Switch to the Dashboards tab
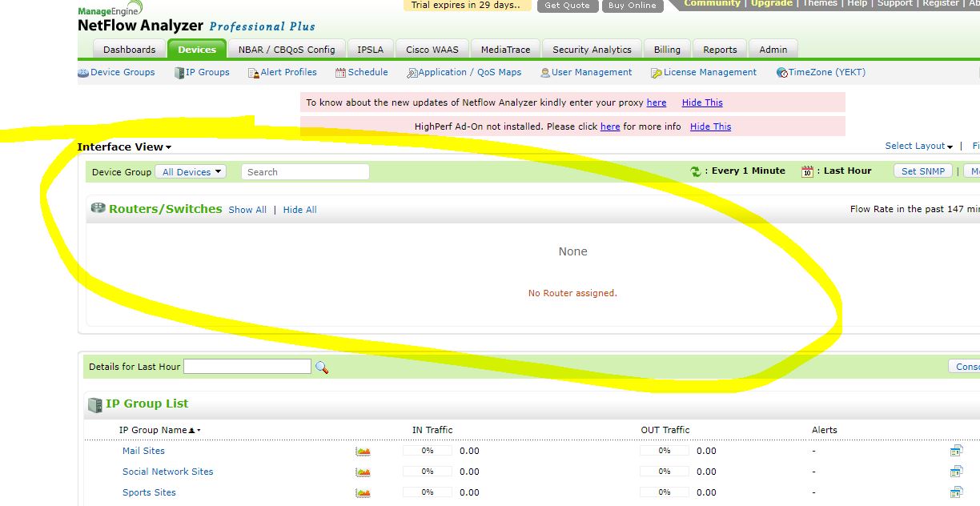Image resolution: width=980 pixels, height=506 pixels. pyautogui.click(x=130, y=50)
